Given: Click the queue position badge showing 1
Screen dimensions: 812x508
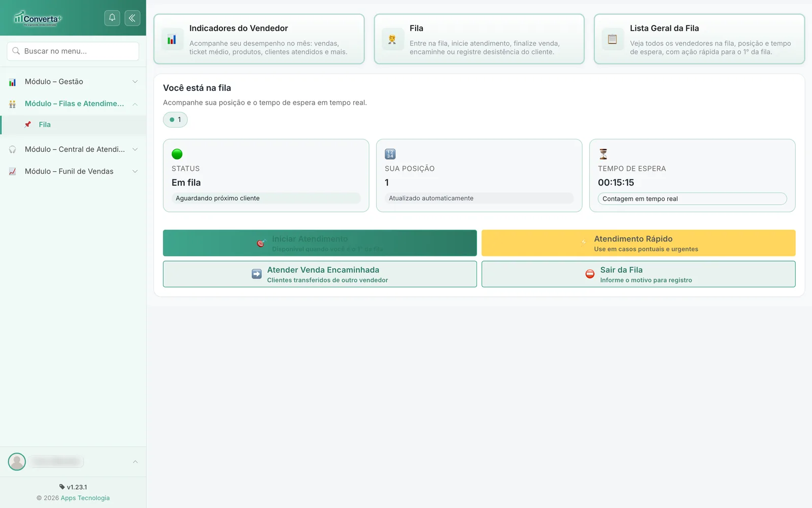Looking at the screenshot, I should [x=175, y=120].
